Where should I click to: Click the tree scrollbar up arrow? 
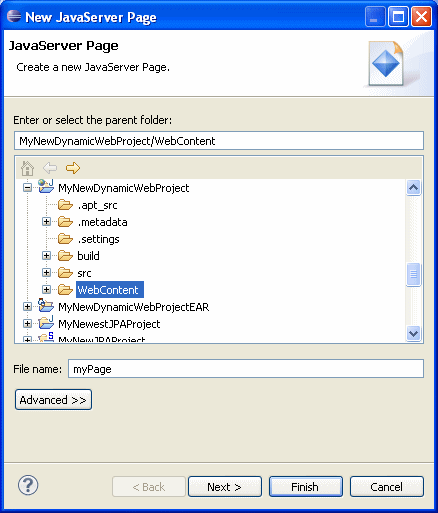click(413, 187)
